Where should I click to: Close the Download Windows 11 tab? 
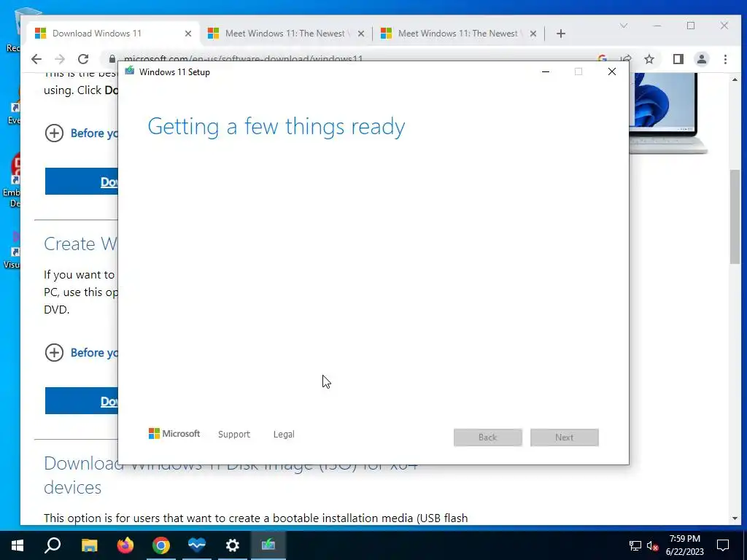click(188, 34)
